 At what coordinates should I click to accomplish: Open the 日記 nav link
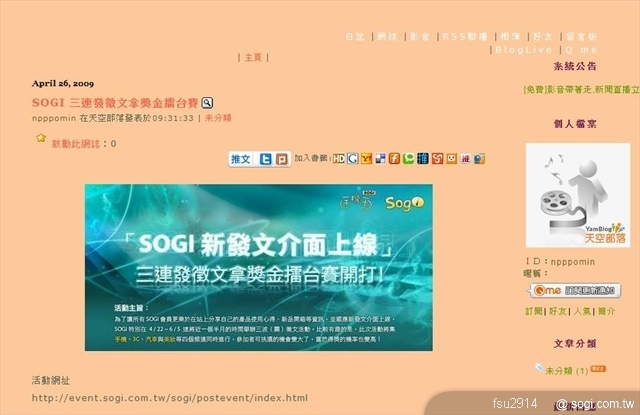(x=355, y=37)
